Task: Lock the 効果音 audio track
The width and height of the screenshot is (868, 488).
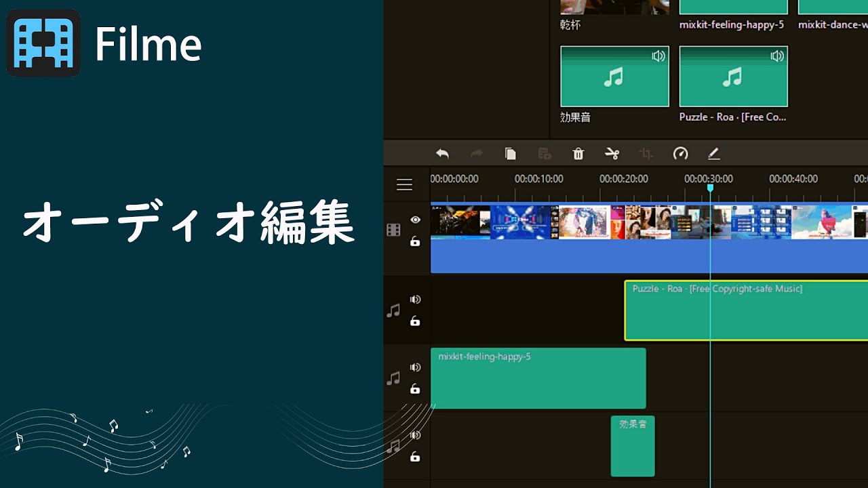Action: [415, 457]
